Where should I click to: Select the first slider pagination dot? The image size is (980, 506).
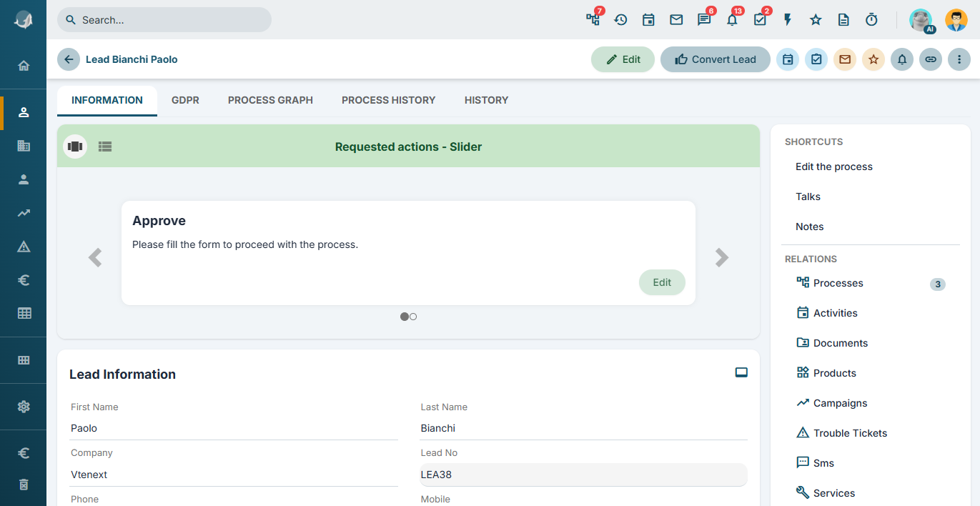405,317
